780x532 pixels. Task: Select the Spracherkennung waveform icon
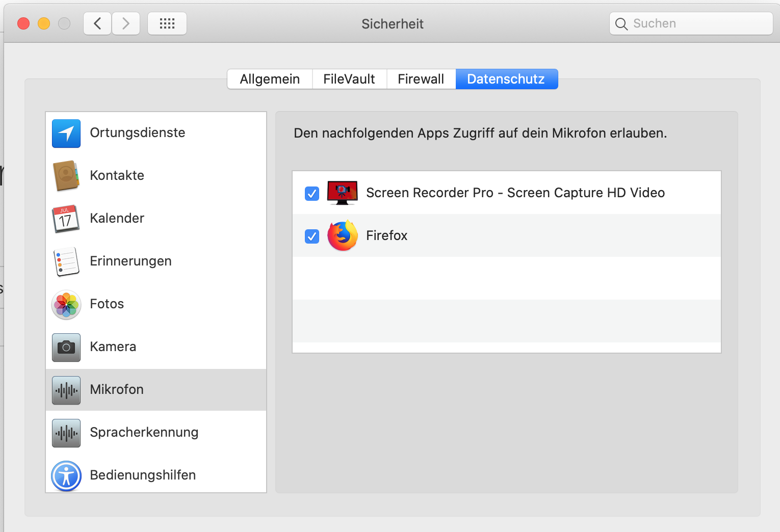[66, 433]
